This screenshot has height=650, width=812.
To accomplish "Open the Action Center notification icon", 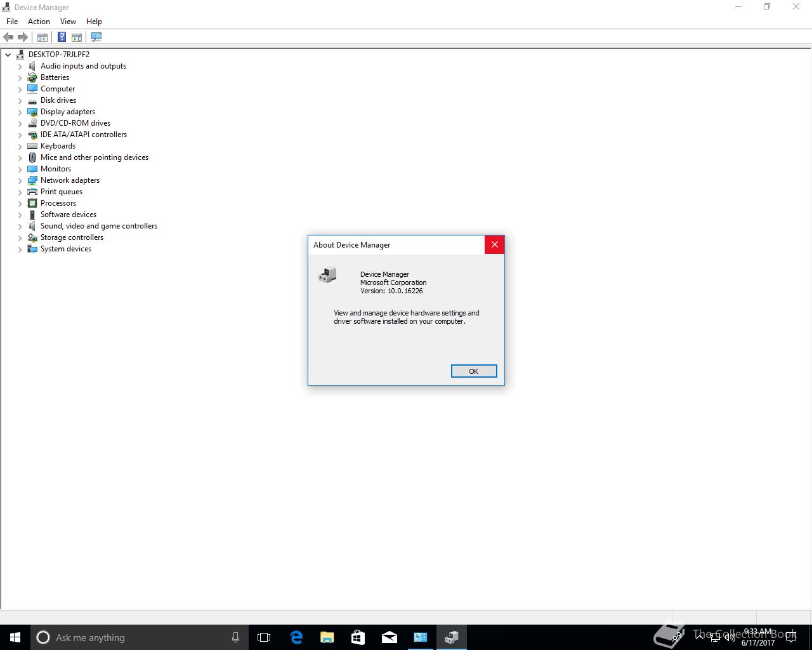I will [791, 637].
